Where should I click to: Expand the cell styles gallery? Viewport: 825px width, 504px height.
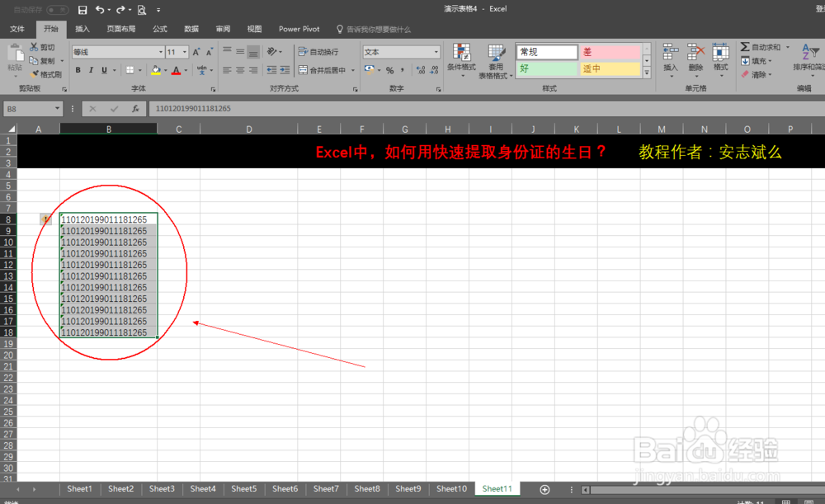(647, 73)
